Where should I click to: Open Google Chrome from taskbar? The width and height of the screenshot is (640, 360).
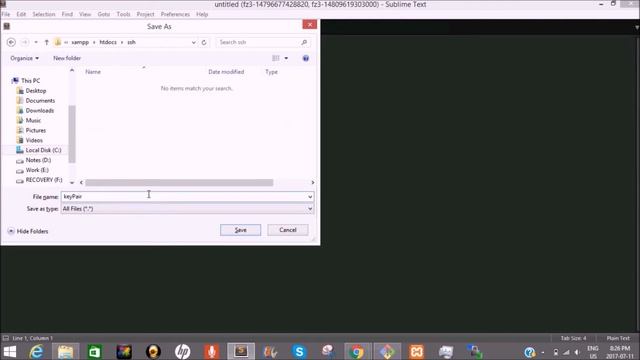pyautogui.click(x=357, y=351)
